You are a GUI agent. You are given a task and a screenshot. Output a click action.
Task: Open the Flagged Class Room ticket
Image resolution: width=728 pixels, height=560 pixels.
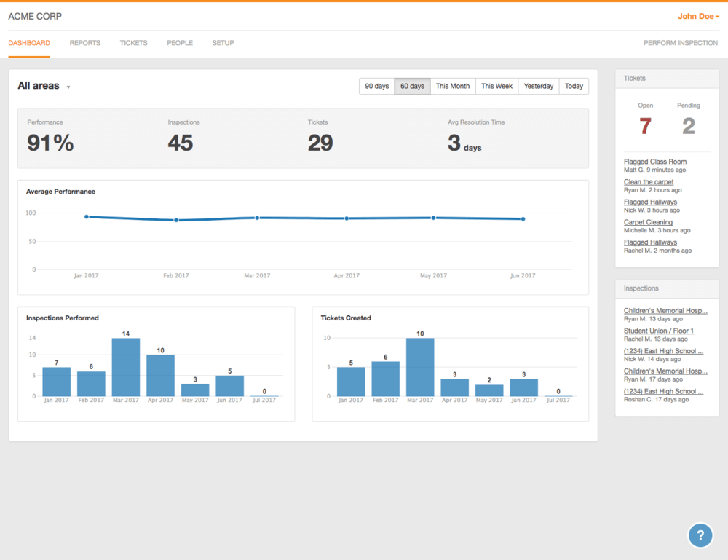tap(654, 162)
